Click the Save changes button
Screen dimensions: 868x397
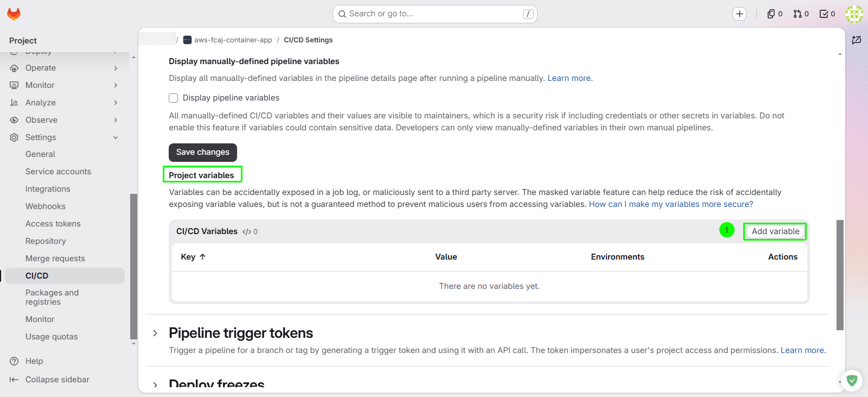click(203, 153)
